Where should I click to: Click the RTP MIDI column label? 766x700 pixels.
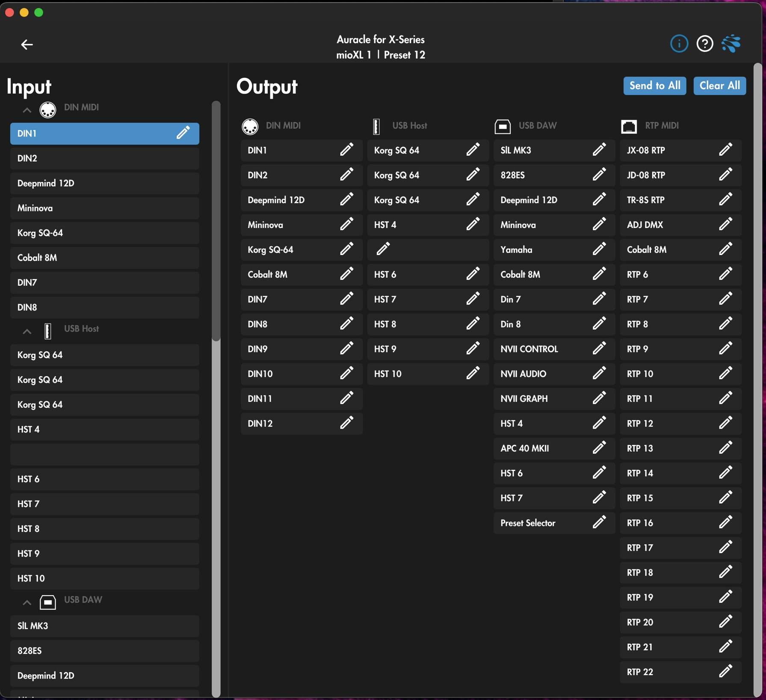(x=662, y=125)
